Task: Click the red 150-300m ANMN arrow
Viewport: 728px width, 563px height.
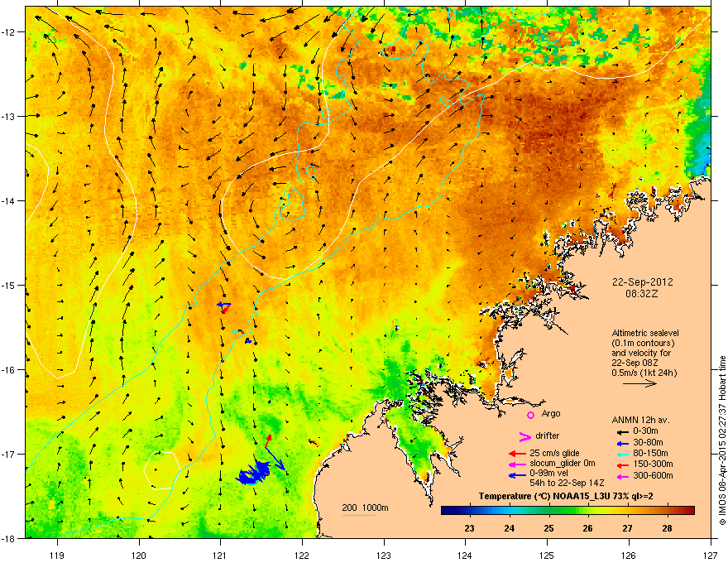Action: 621,464
